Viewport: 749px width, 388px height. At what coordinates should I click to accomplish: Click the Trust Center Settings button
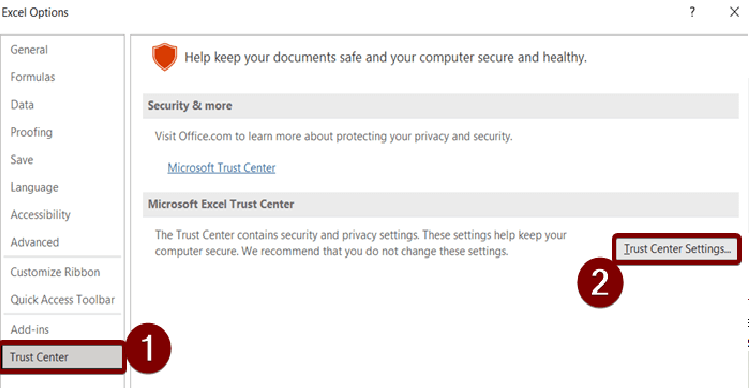pos(677,249)
